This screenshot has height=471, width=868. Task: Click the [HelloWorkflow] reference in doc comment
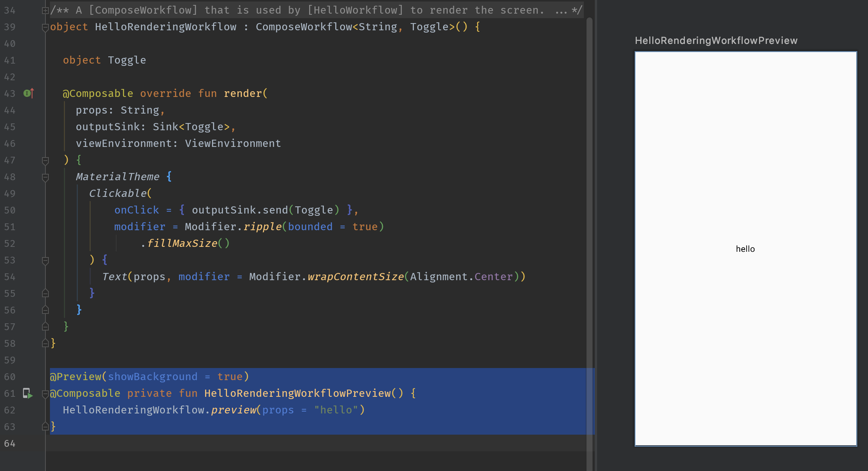355,10
